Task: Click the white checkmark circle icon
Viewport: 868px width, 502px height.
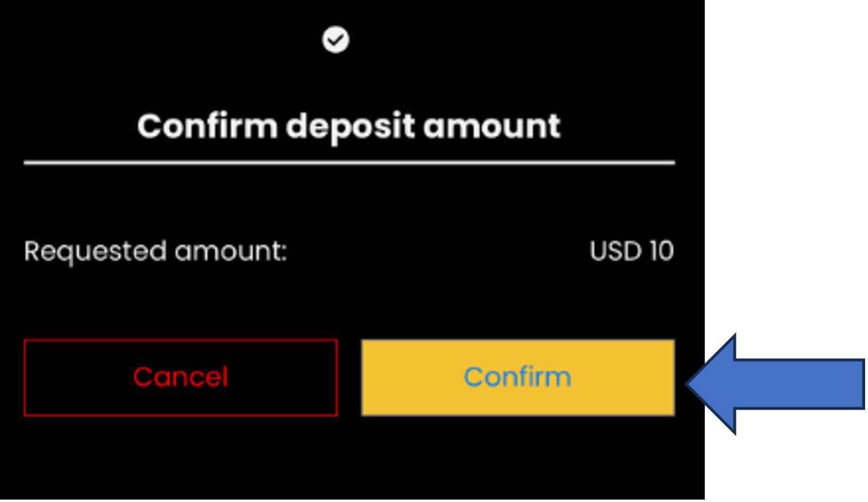Action: tap(335, 40)
